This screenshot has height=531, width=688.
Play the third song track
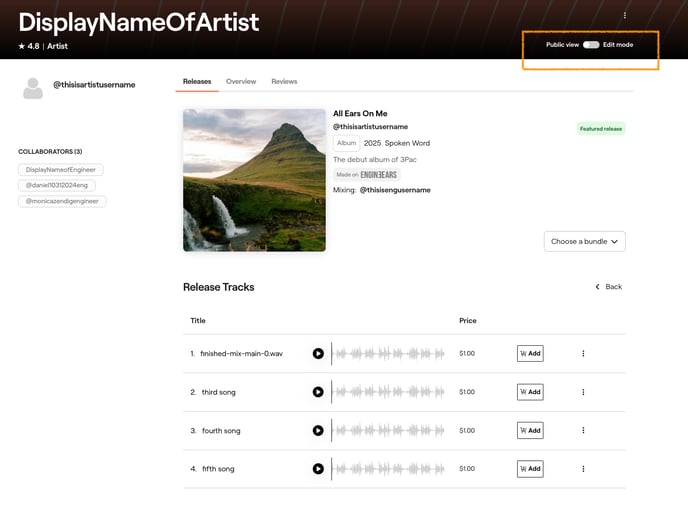[318, 392]
